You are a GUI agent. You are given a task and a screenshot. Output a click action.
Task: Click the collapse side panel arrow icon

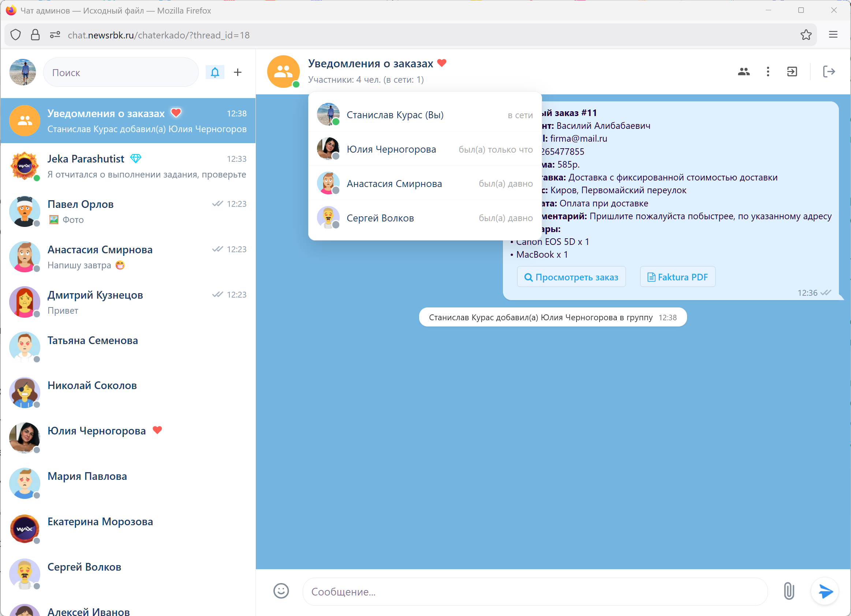[x=792, y=71]
